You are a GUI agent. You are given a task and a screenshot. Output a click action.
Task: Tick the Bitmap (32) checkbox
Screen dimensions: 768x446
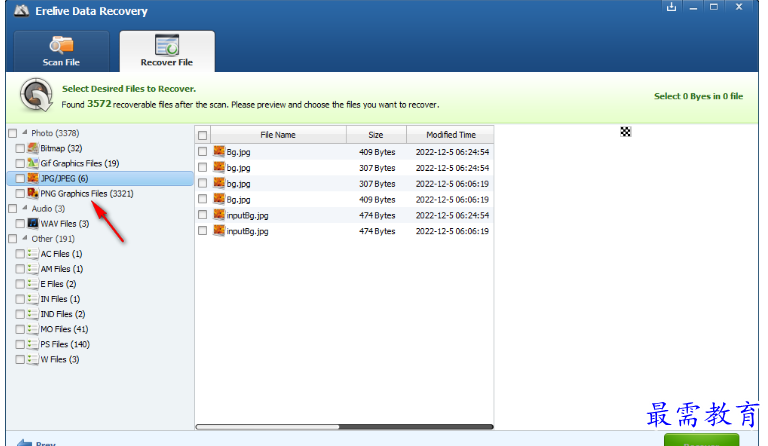[20, 148]
